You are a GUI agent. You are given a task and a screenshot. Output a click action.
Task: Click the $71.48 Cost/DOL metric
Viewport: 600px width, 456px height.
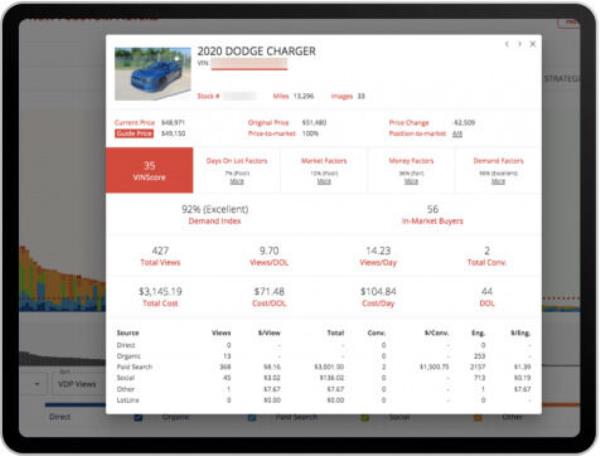point(269,297)
